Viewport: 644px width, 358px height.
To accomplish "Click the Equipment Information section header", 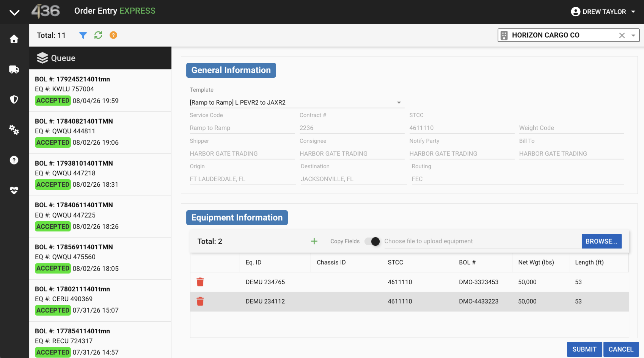I will click(237, 218).
